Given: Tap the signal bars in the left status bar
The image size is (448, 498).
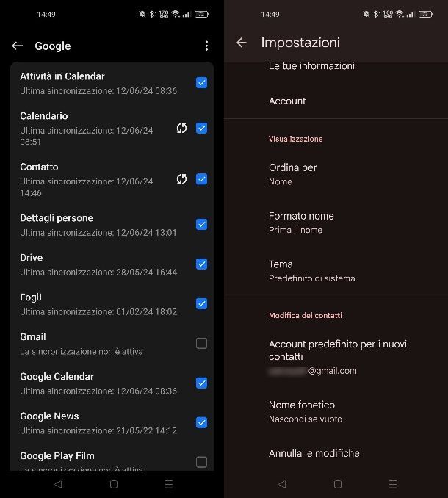Looking at the screenshot, I should (187, 14).
